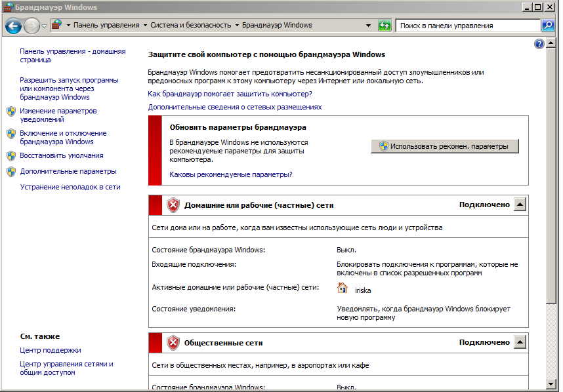This screenshot has width=563, height=392.
Task: Open dropdown arrow before Панель управления breadcrumb
Action: tap(68, 25)
